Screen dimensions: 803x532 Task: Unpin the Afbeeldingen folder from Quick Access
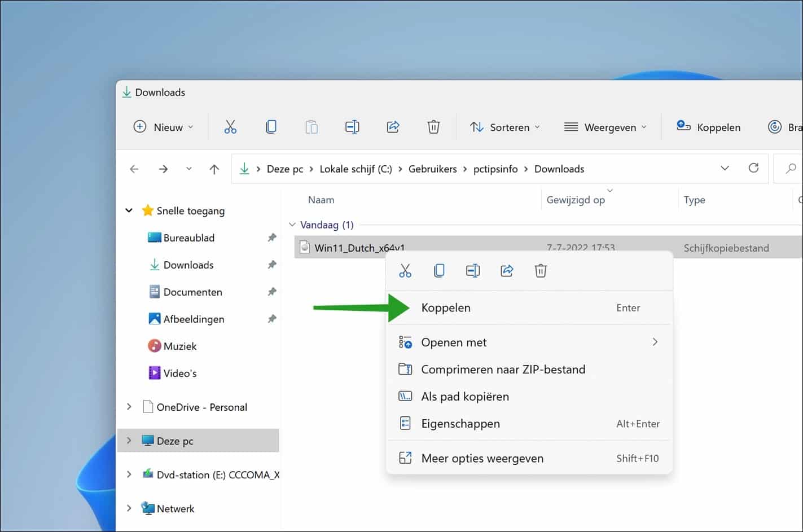(273, 319)
